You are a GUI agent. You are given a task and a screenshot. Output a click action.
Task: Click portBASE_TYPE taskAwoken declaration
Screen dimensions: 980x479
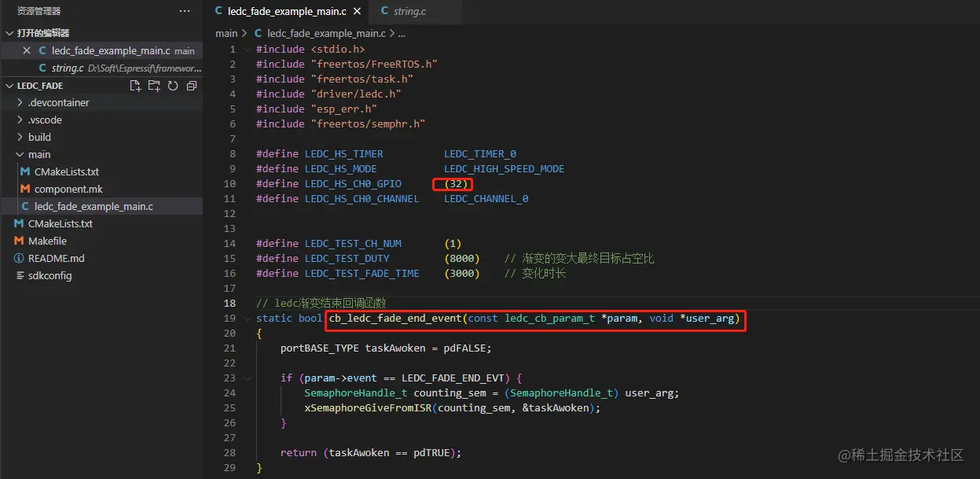coord(386,348)
